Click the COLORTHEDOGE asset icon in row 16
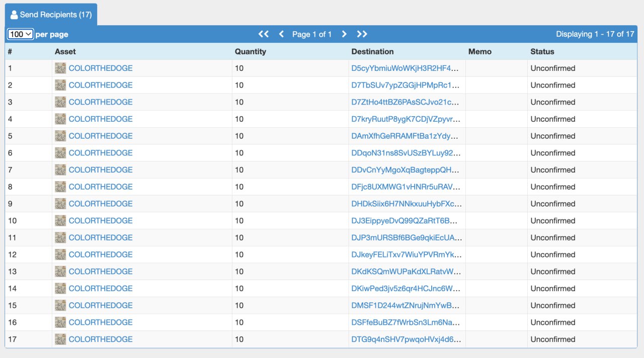The height and width of the screenshot is (358, 644). coord(60,322)
